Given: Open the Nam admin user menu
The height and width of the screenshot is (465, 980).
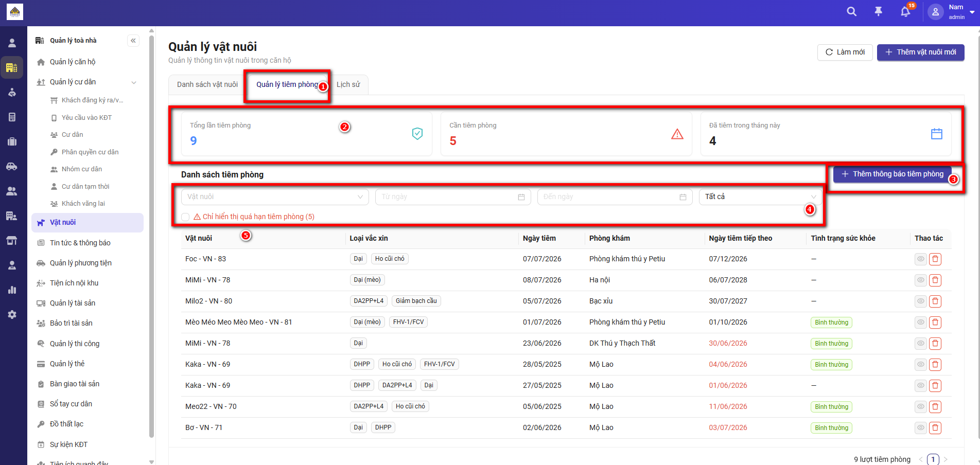Looking at the screenshot, I should pos(951,12).
